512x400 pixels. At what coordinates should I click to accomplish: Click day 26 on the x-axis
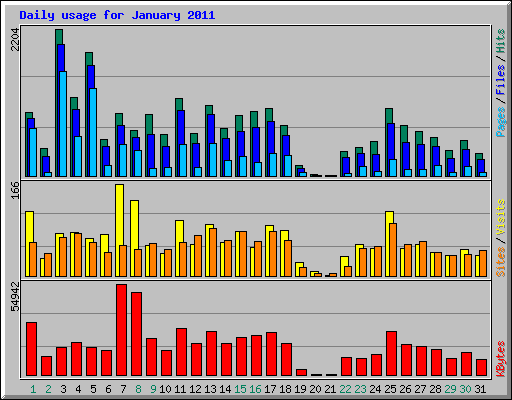(405, 389)
